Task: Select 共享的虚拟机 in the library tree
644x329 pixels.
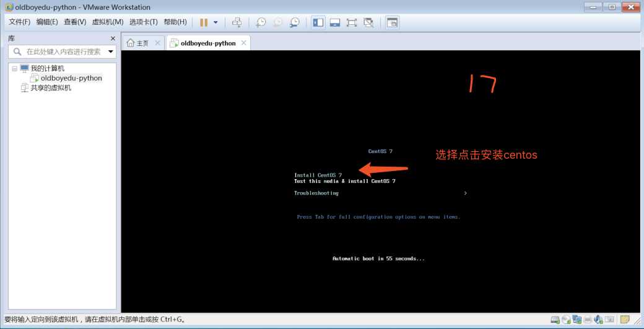Action: pos(51,87)
